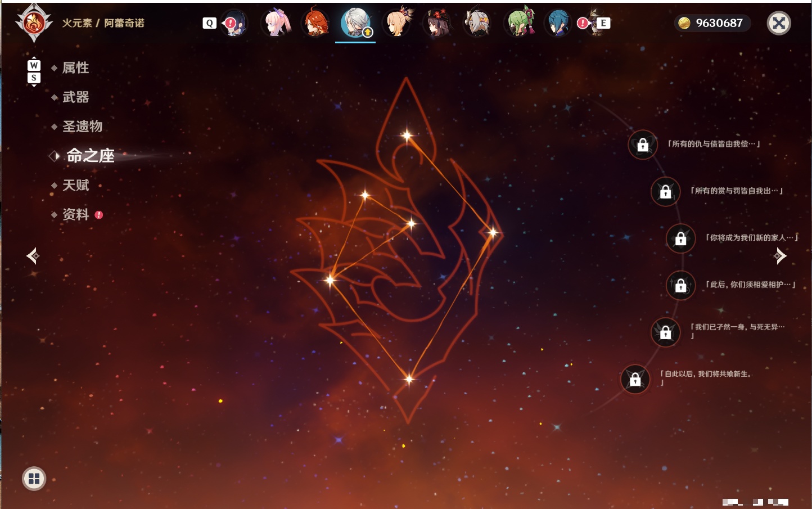The height and width of the screenshot is (509, 812).
Task: Click the locked constellation node 「所有的仇与债皆由我偿…」
Action: [643, 145]
